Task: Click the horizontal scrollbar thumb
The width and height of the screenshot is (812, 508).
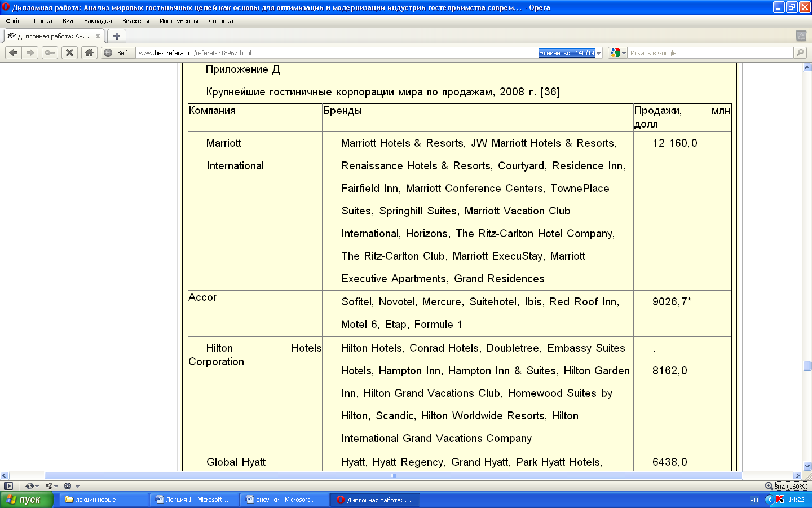Action: tap(394, 475)
